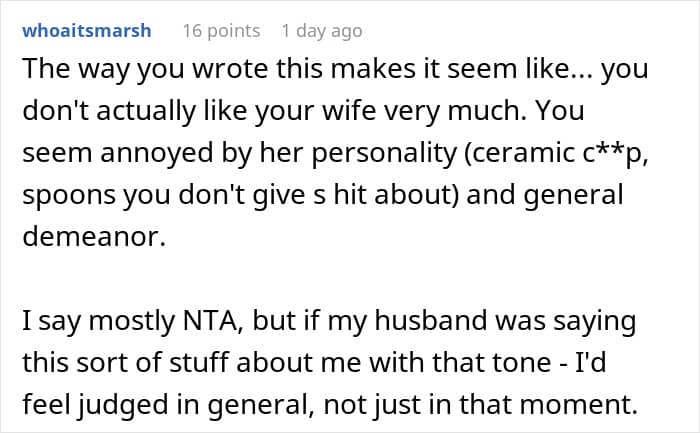700x433 pixels.
Task: Click the '1 day ago' timestamp
Action: point(321,31)
